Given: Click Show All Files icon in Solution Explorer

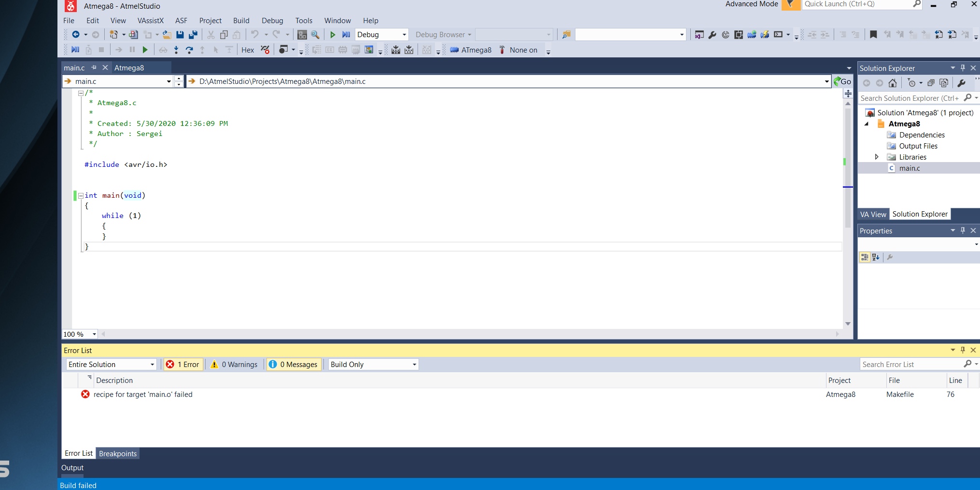Looking at the screenshot, I should pos(944,83).
